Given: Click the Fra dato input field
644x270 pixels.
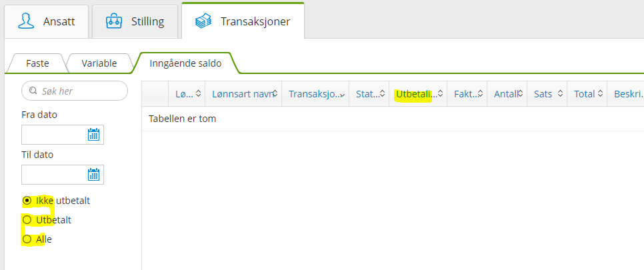Looking at the screenshot, I should tap(55, 135).
